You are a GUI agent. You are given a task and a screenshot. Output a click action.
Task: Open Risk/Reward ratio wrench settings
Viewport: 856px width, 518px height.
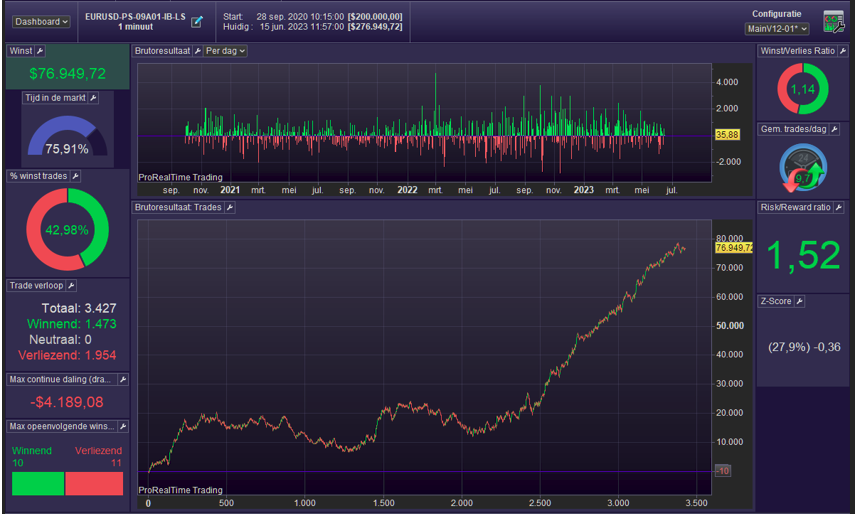(x=841, y=208)
